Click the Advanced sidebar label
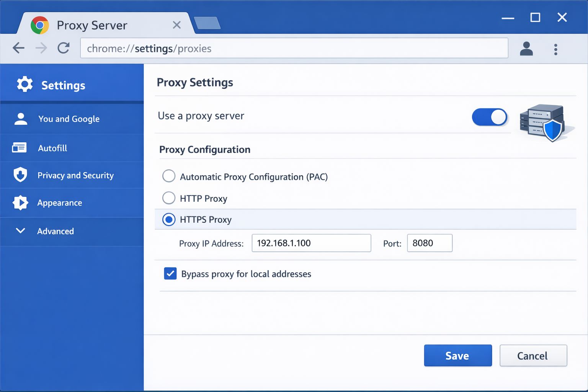Image resolution: width=588 pixels, height=392 pixels. click(x=56, y=231)
